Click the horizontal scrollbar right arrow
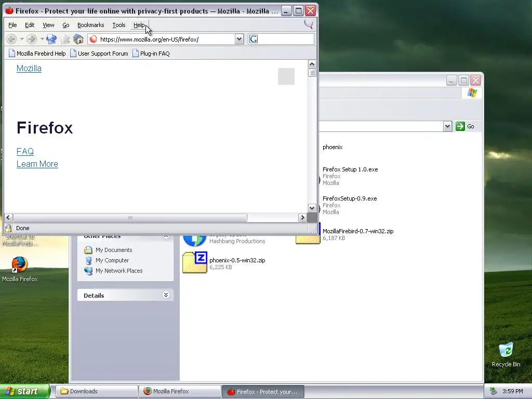The height and width of the screenshot is (399, 532). point(302,218)
